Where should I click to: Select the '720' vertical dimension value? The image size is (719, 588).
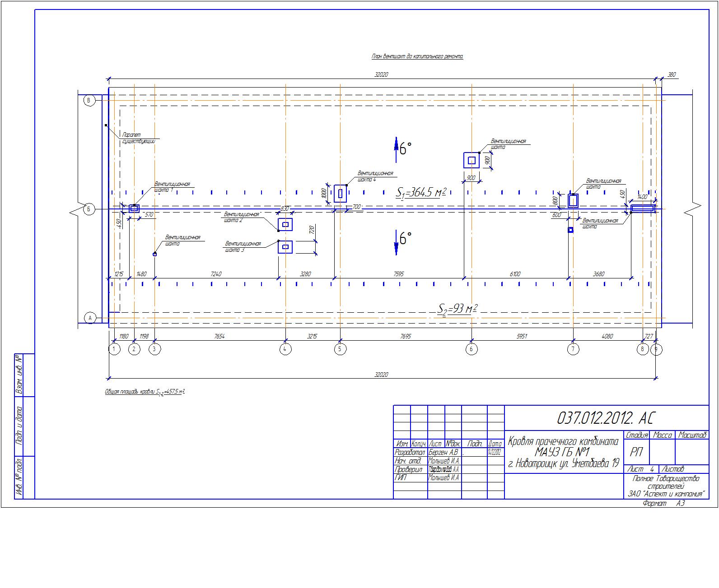click(x=311, y=230)
